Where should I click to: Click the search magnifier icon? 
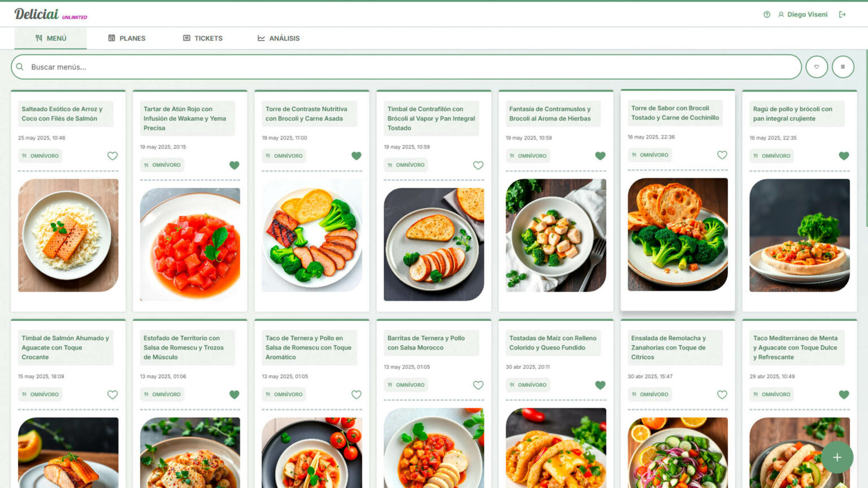20,67
